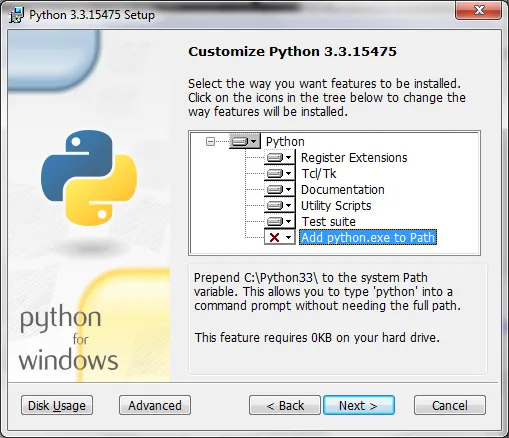Click the Python root feature drive icon
509x438 pixels.
[240, 142]
